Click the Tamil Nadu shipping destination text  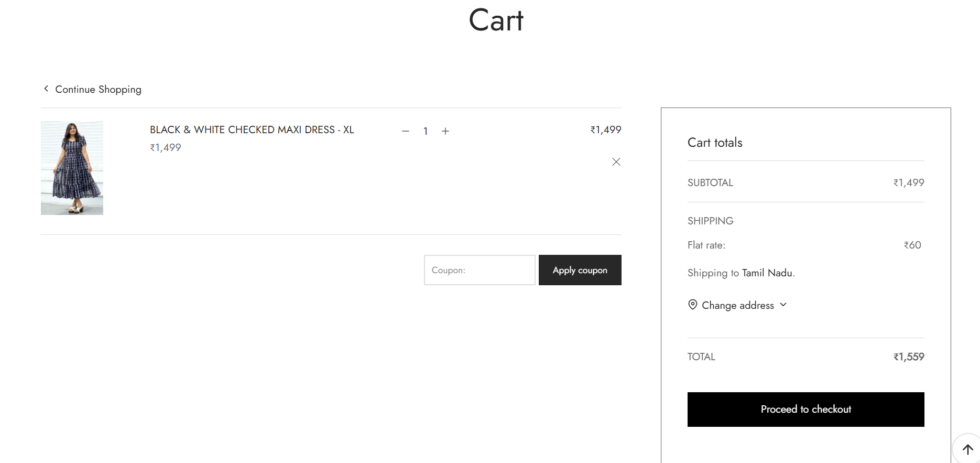coord(767,273)
